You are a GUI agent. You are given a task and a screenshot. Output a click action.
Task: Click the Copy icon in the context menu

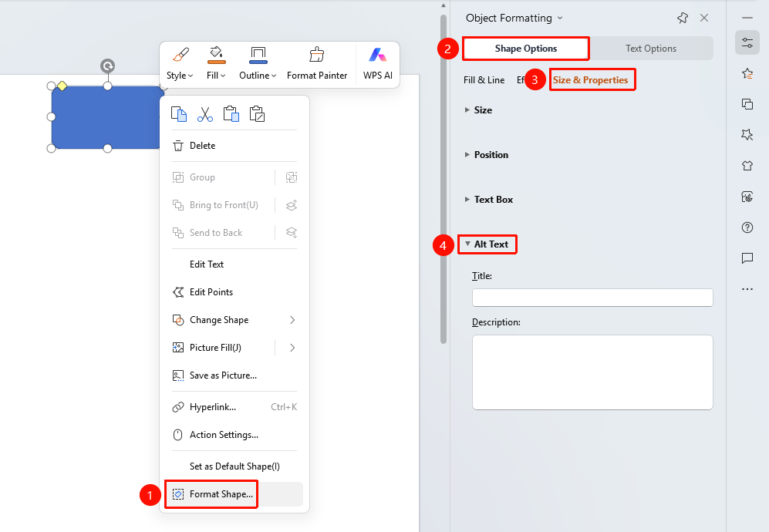click(x=179, y=114)
